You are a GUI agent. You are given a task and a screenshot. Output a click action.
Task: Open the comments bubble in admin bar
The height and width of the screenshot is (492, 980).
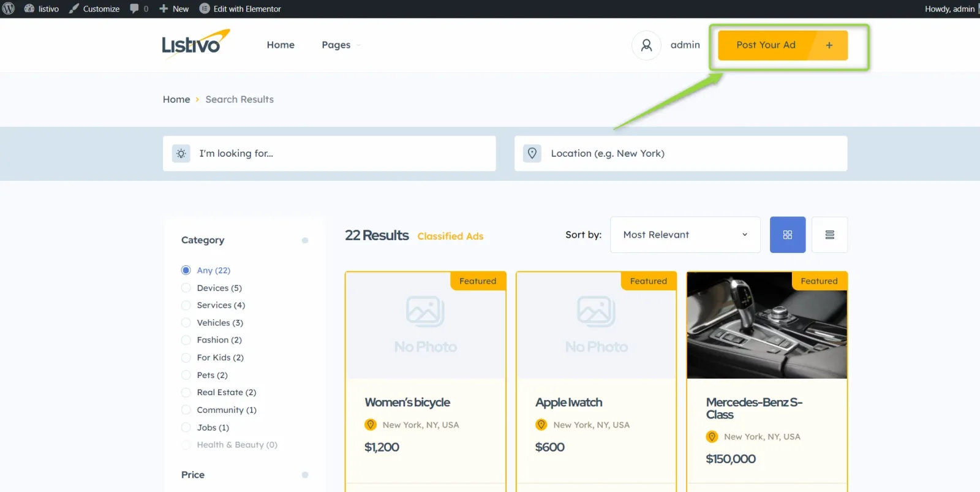(139, 9)
